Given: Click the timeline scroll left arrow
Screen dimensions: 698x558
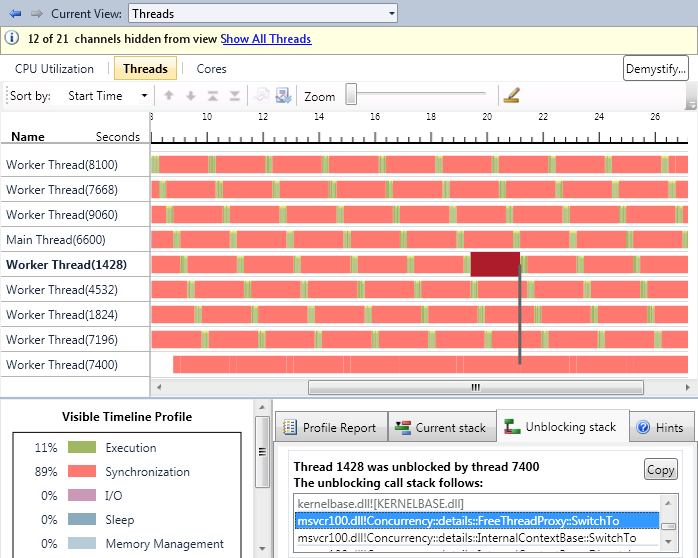Looking at the screenshot, I should tap(158, 387).
